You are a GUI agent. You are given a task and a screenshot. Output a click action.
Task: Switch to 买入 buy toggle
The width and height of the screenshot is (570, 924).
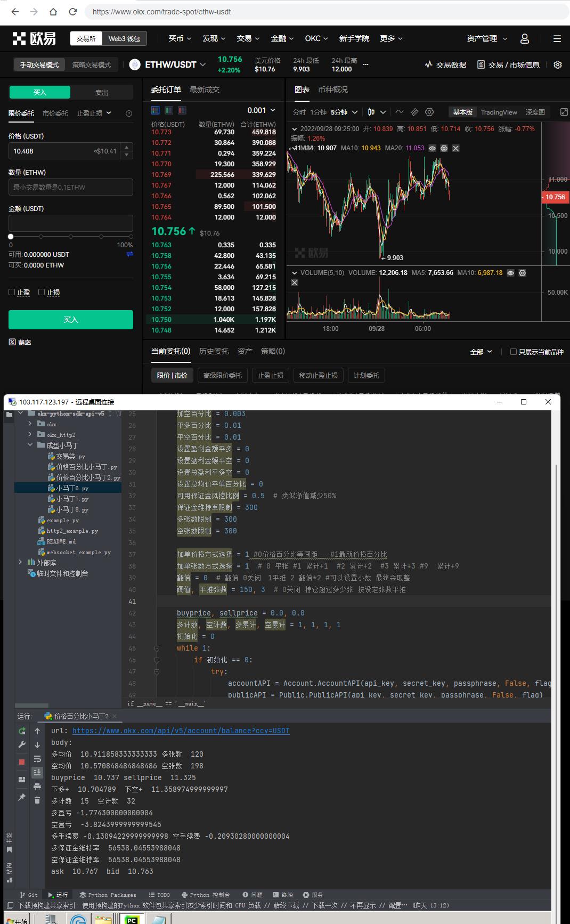(40, 92)
